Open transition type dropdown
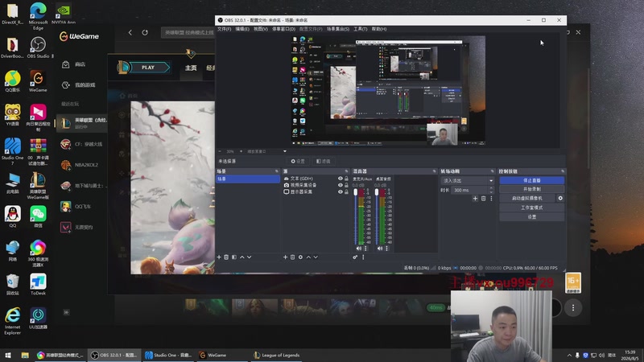The height and width of the screenshot is (362, 644). coord(468,180)
